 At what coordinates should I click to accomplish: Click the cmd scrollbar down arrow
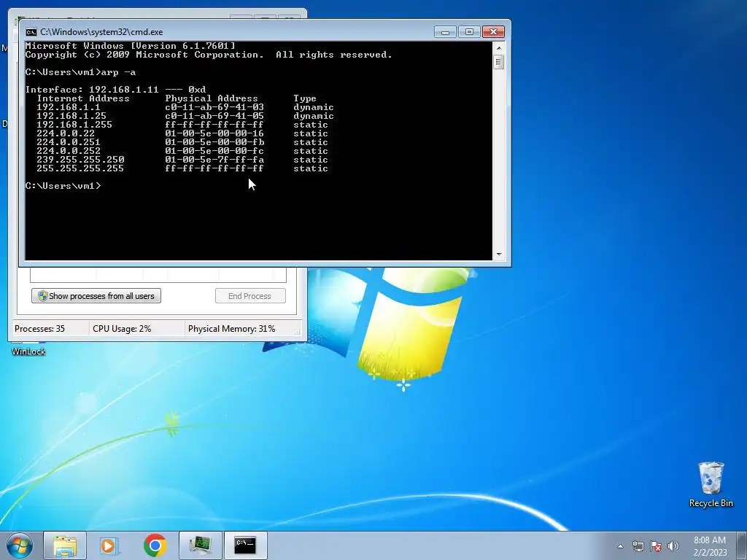tap(499, 254)
